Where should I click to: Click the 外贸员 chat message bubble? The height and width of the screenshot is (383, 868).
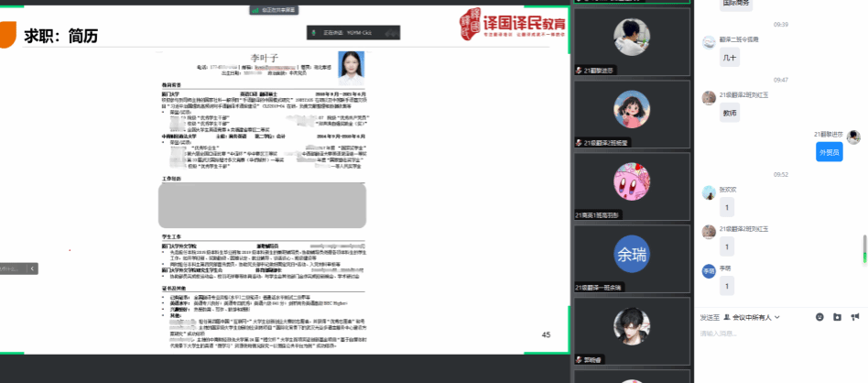(829, 153)
